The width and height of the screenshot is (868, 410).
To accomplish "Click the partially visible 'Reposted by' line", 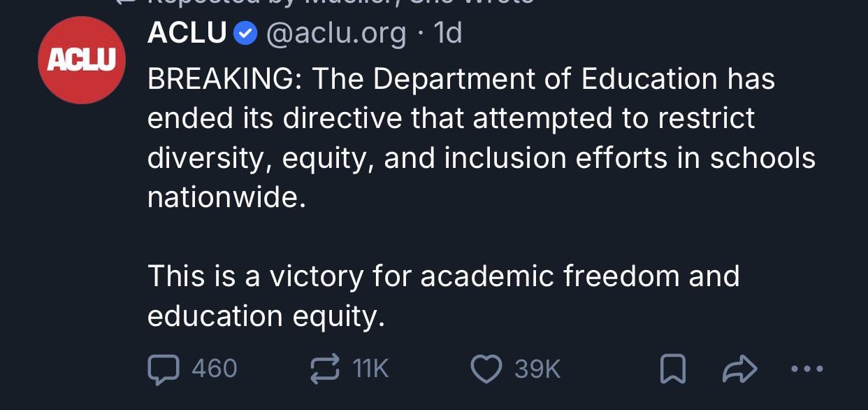I will pyautogui.click(x=335, y=3).
